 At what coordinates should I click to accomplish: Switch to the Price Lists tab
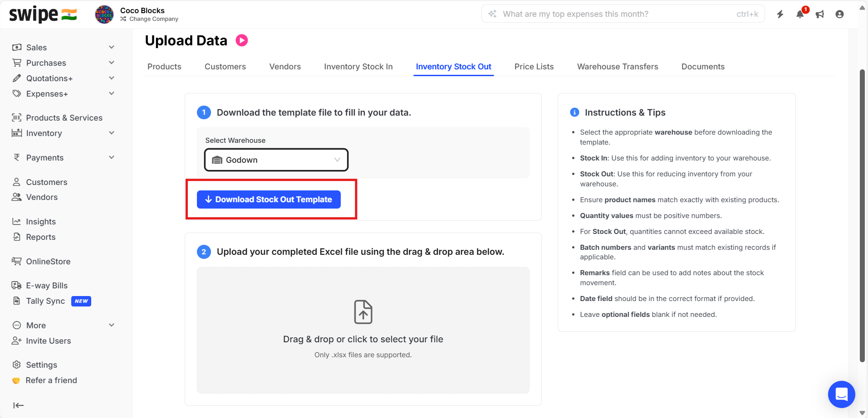(x=534, y=67)
